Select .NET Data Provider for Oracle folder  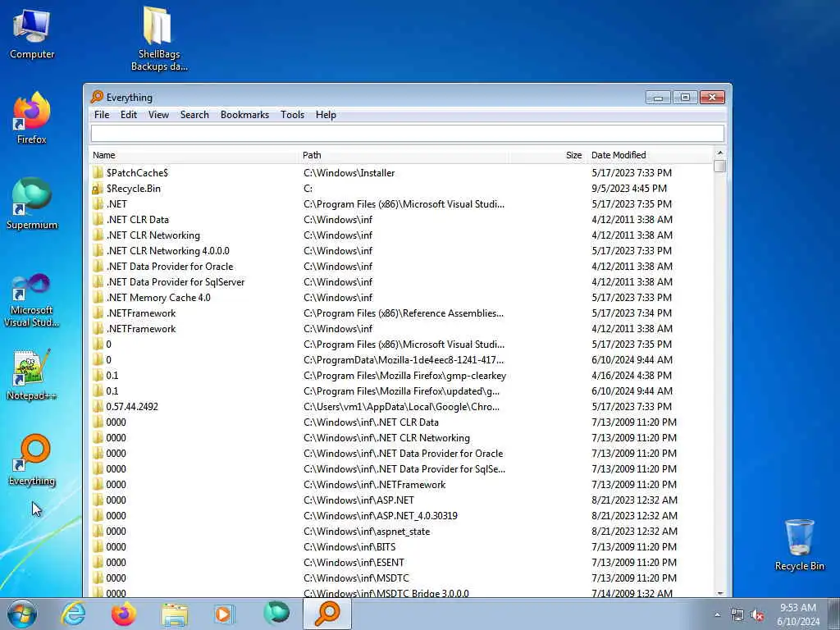[402, 267]
